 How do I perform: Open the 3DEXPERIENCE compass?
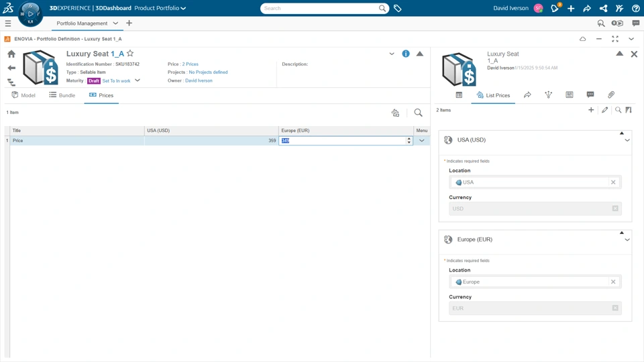(x=30, y=13)
